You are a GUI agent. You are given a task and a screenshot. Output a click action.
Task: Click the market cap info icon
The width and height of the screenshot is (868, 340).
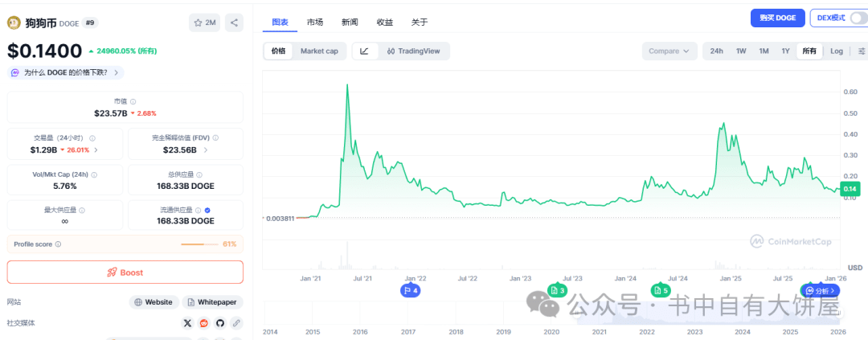(133, 101)
